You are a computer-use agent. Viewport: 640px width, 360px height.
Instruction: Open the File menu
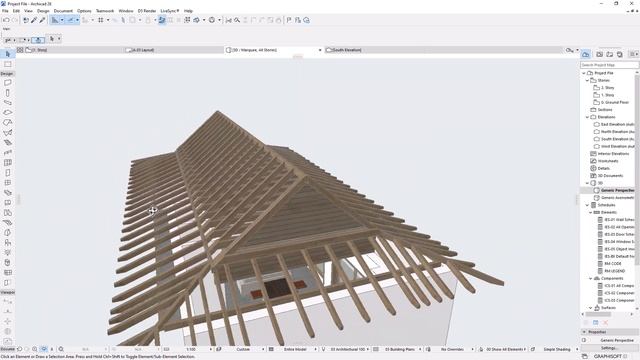pyautogui.click(x=5, y=11)
